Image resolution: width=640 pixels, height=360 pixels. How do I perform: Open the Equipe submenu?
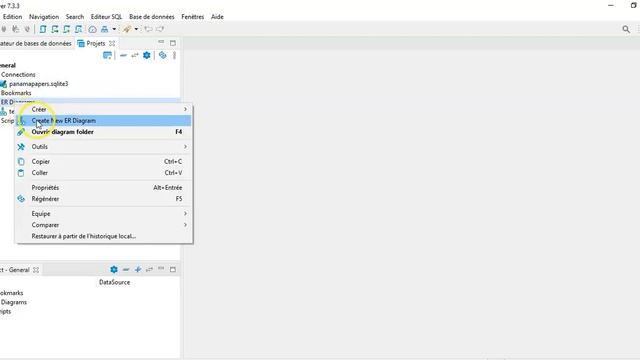click(103, 213)
